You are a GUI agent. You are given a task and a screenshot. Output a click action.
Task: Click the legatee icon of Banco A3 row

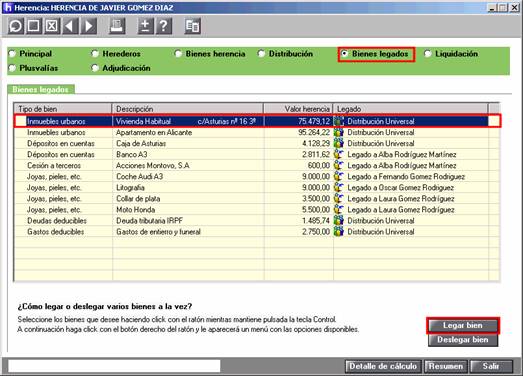(x=339, y=154)
